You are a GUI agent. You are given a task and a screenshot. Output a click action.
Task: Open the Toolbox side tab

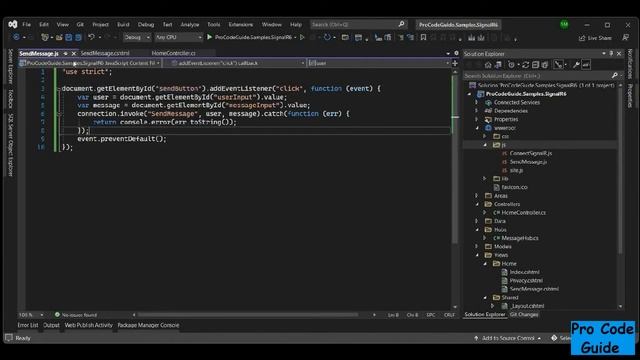coord(11,99)
